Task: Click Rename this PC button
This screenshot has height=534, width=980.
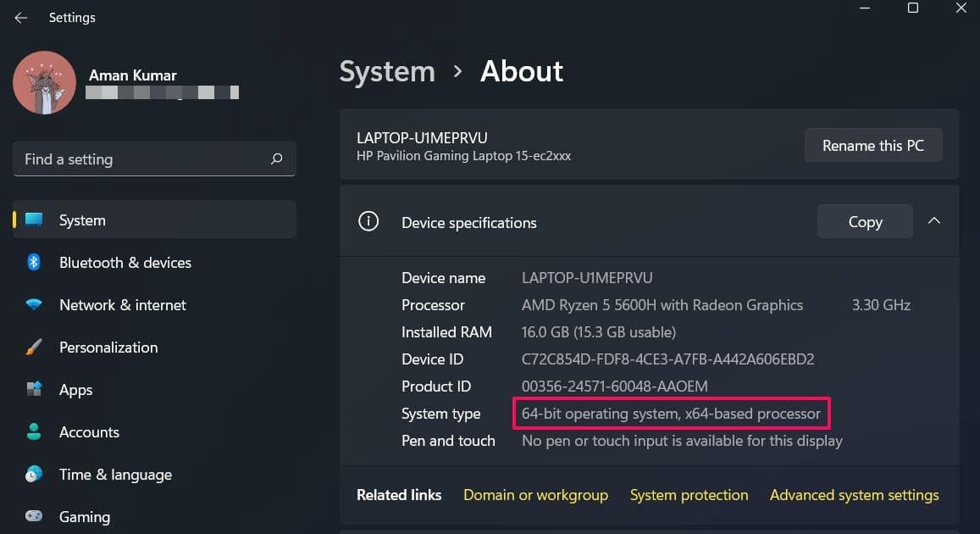Action: (873, 145)
